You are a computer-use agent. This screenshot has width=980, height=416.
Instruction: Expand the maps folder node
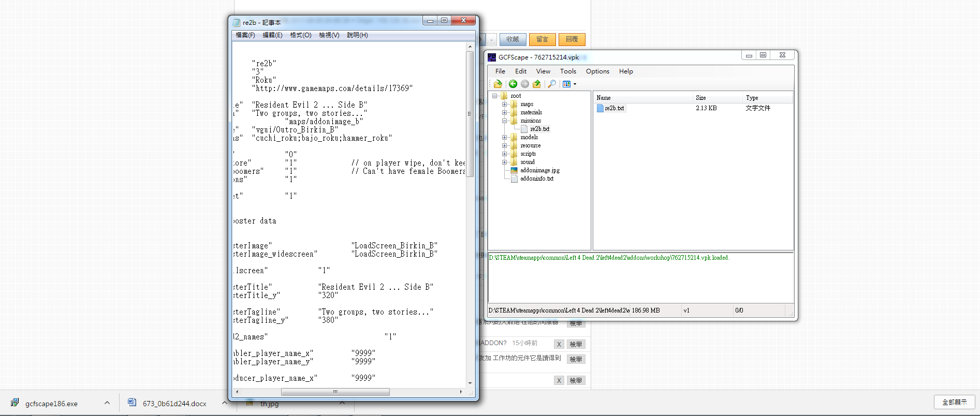(x=504, y=104)
